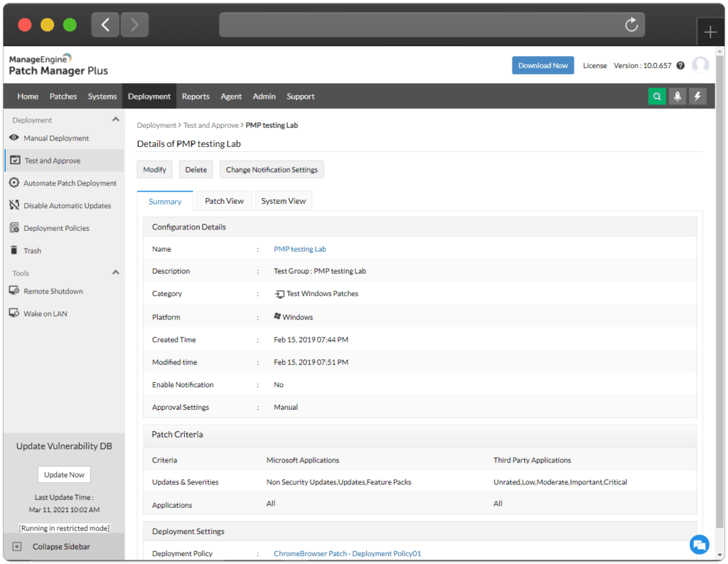This screenshot has width=728, height=564.
Task: Click the Test and Approve breadcrumb
Action: pyautogui.click(x=210, y=125)
